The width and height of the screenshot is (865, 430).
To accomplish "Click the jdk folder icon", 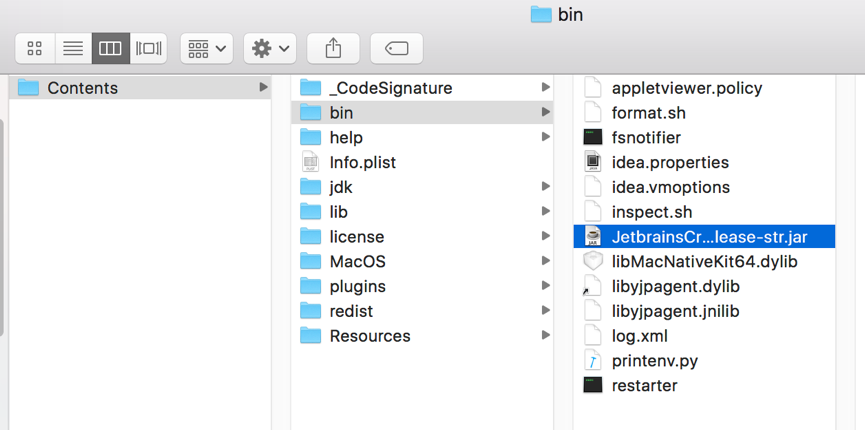I will click(x=311, y=187).
